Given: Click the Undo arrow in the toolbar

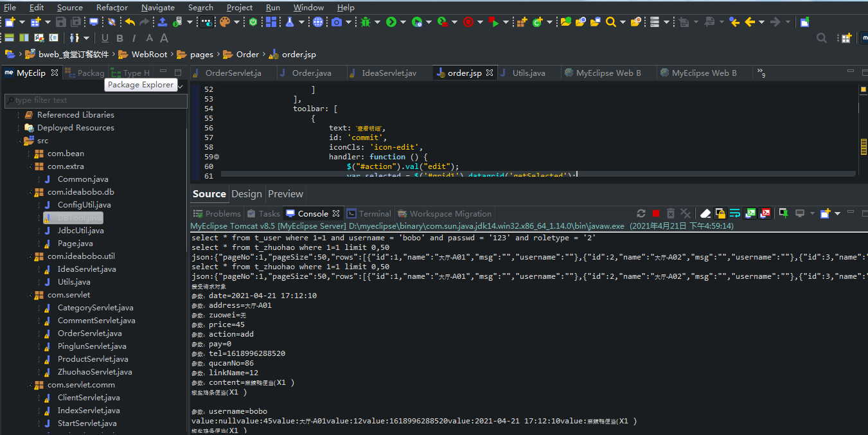Looking at the screenshot, I should (130, 22).
